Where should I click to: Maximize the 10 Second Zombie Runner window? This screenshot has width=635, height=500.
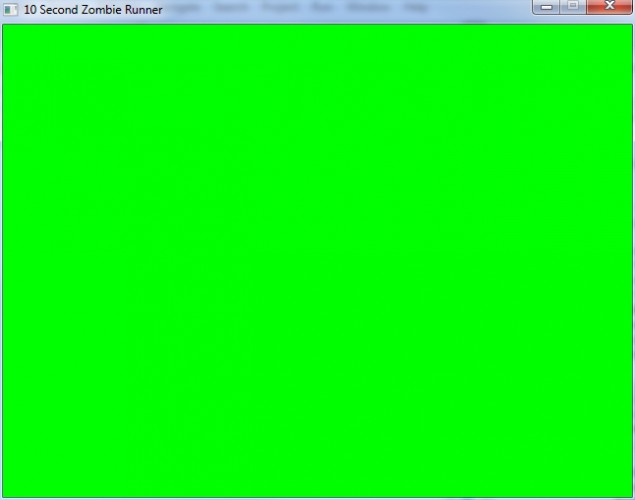pos(573,6)
